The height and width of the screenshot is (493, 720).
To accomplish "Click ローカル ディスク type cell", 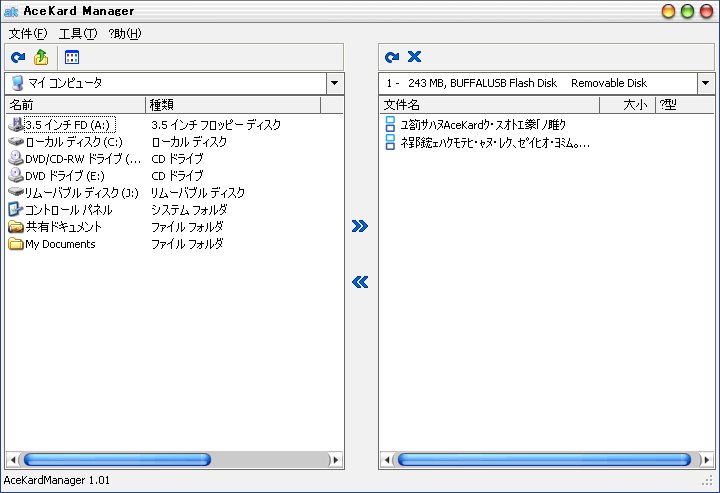I will coord(189,142).
